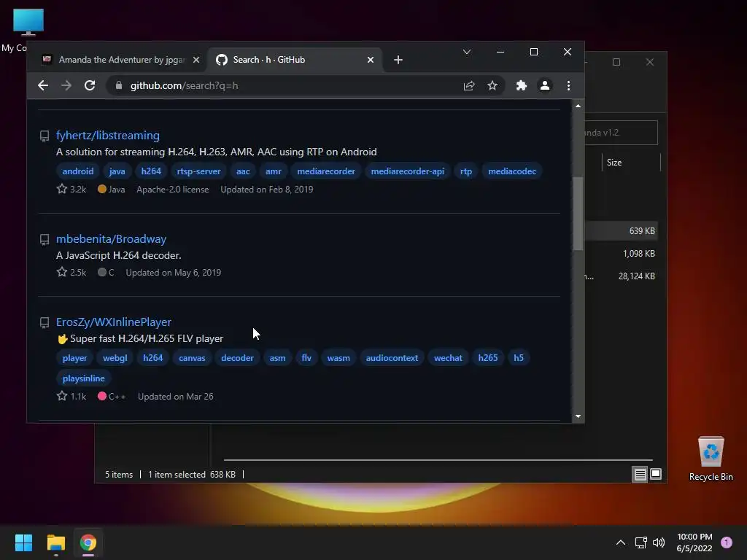Share this page via the share icon
Screen dimensions: 747x560
(469, 86)
